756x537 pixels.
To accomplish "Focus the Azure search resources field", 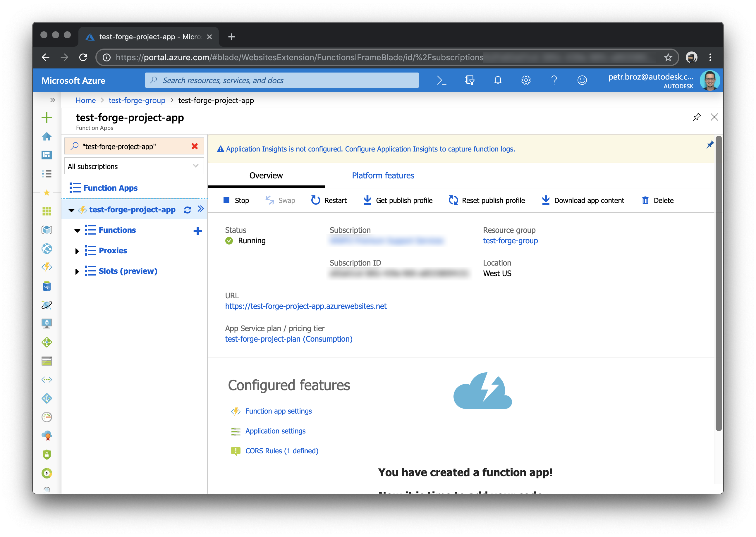I will point(282,80).
